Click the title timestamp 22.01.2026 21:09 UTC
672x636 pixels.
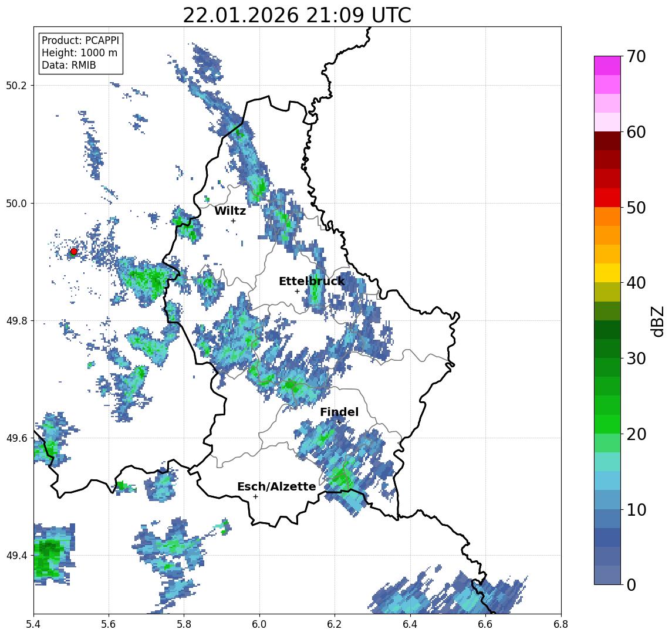click(297, 15)
